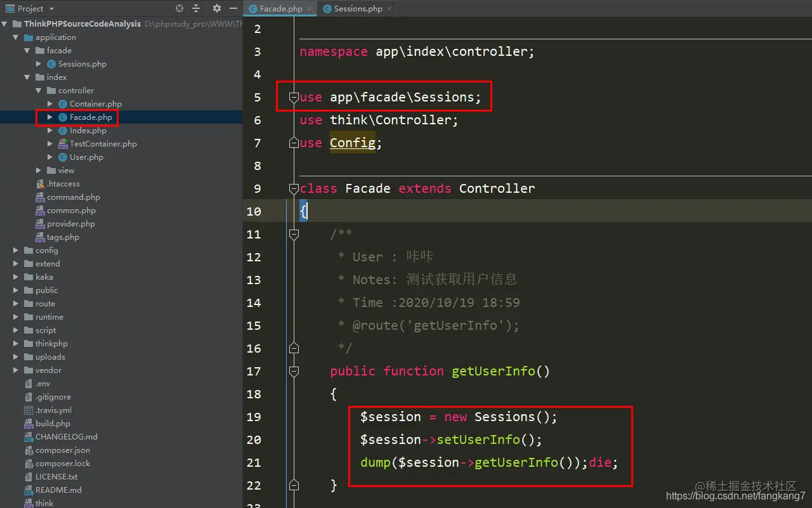Click 'namespace' keyword on line 3
The height and width of the screenshot is (508, 812).
point(334,51)
